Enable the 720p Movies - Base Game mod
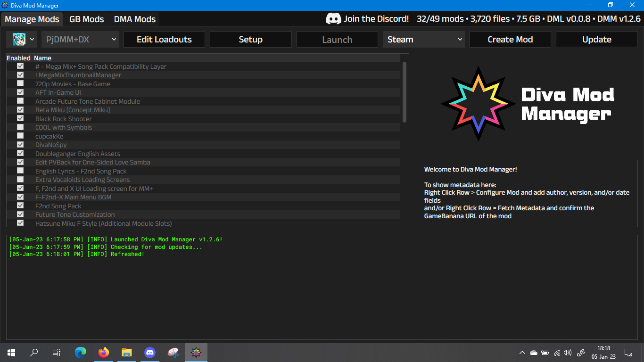This screenshot has height=362, width=644. pos(20,83)
